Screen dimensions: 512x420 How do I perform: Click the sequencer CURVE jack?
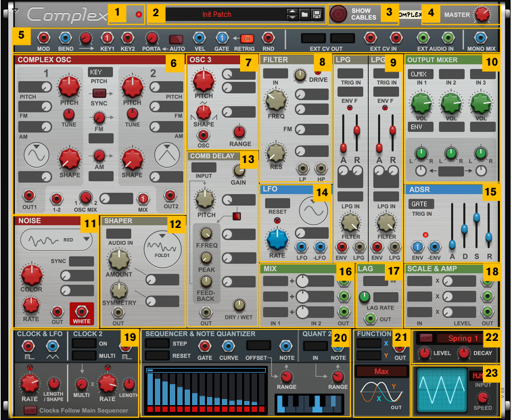(x=228, y=346)
